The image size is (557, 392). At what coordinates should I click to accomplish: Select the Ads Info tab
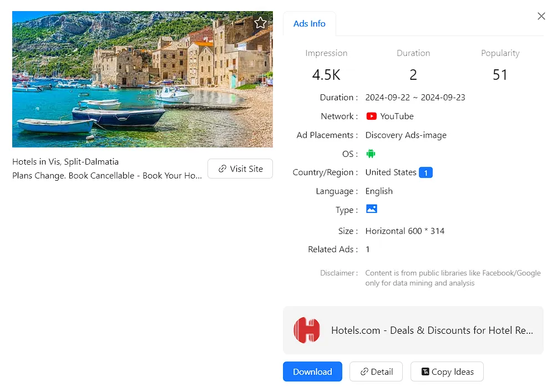click(x=310, y=24)
